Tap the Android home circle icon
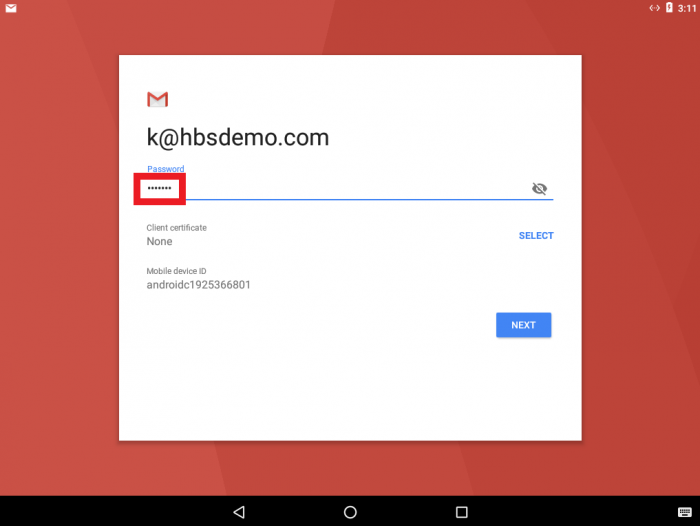Screen dimensions: 700x526 click(x=350, y=512)
